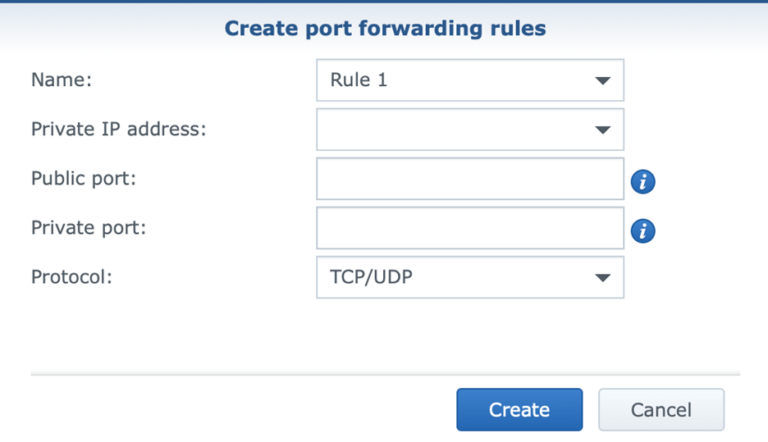Select the "Rule 1" text in Name box

[359, 80]
